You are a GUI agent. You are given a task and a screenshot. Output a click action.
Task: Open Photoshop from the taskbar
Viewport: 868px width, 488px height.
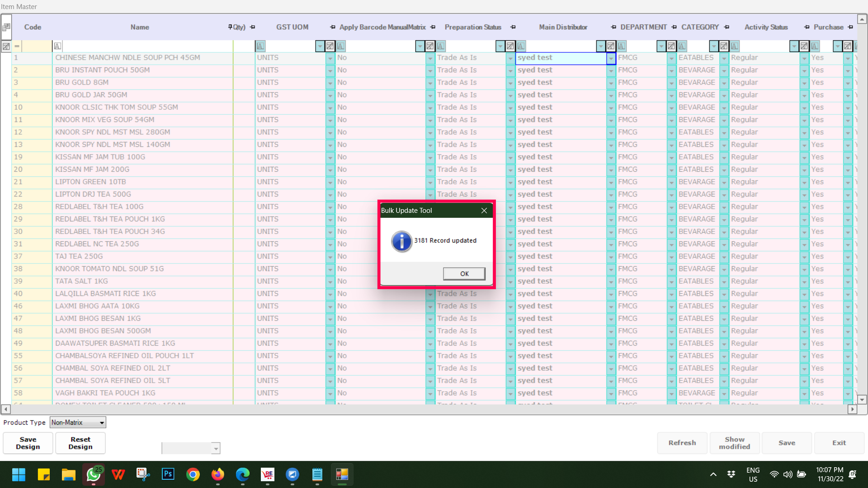[x=168, y=474]
